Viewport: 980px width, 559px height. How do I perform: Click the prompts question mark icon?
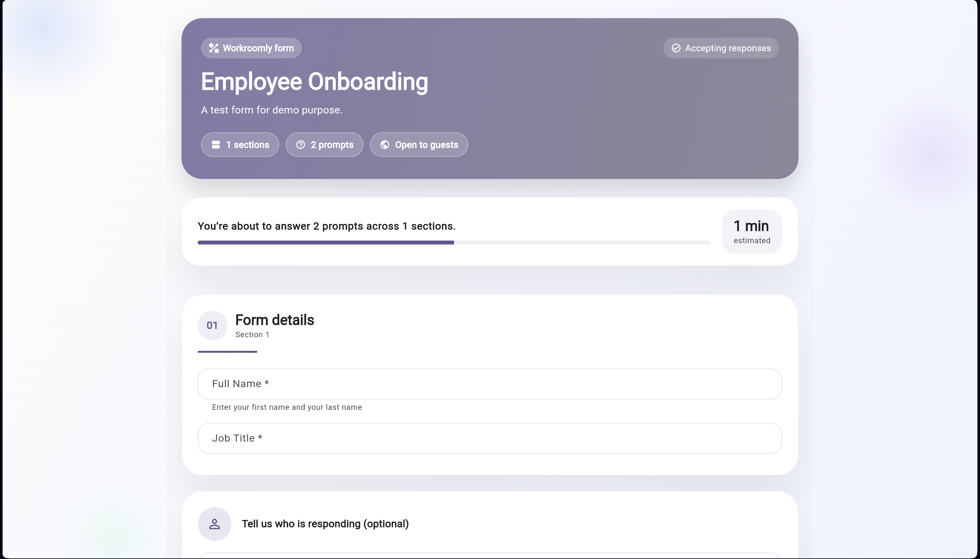pyautogui.click(x=300, y=145)
